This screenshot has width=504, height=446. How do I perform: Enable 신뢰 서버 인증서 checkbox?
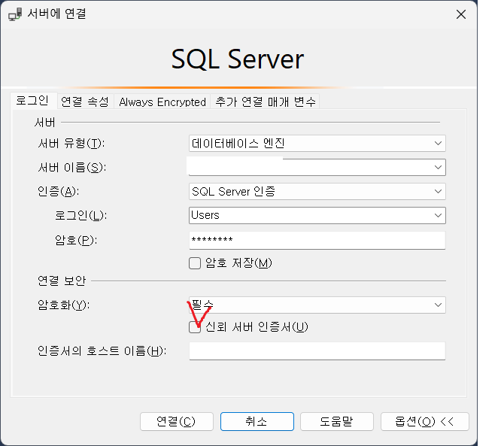195,327
